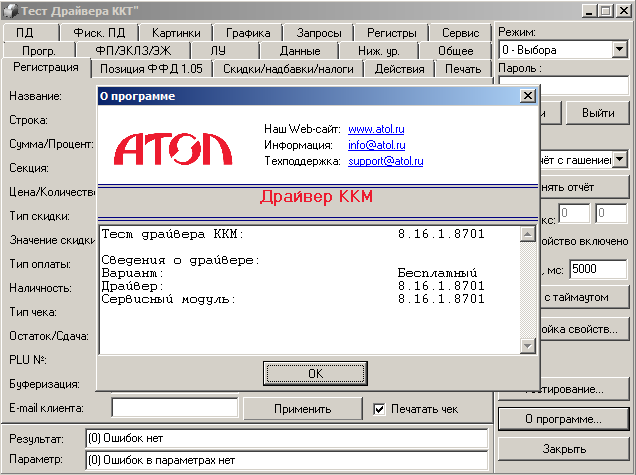Select the Графика tab

(x=248, y=33)
